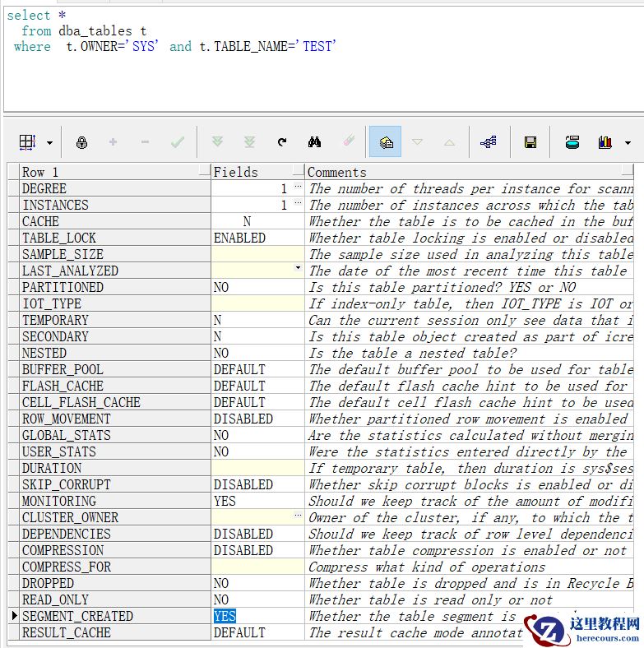Click the save results floppy disk icon
The image size is (644, 648).
(x=530, y=142)
